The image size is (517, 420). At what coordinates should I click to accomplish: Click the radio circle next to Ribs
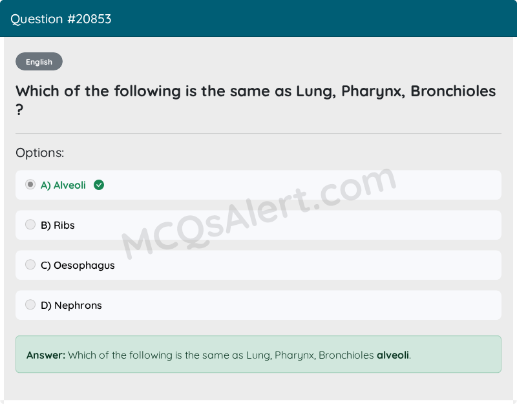pos(30,224)
